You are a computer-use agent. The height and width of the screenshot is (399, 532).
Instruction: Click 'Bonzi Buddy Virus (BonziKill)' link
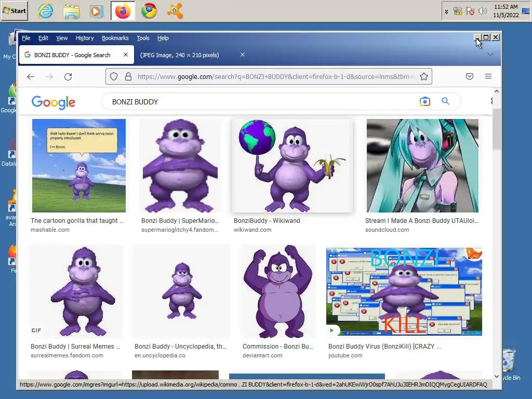coord(385,347)
